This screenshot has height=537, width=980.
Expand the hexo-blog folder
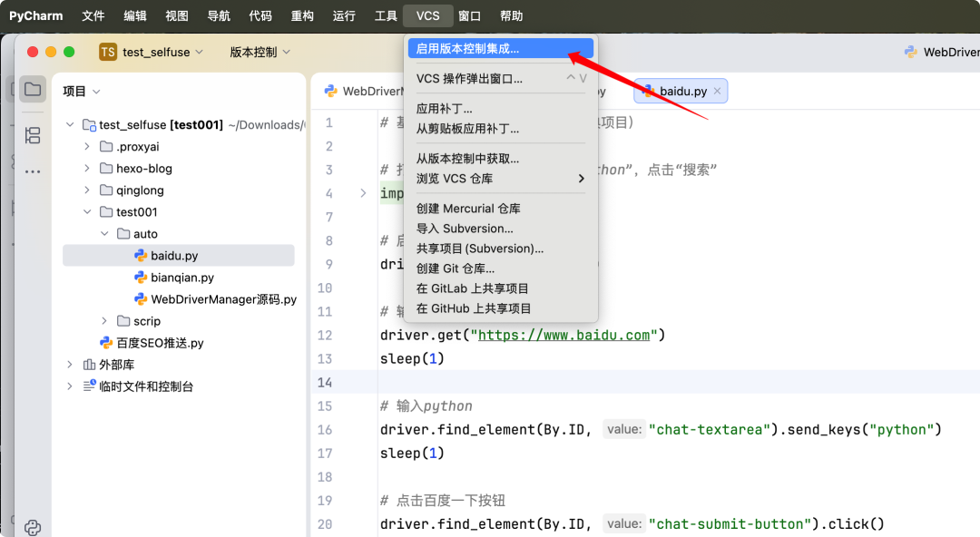point(87,168)
